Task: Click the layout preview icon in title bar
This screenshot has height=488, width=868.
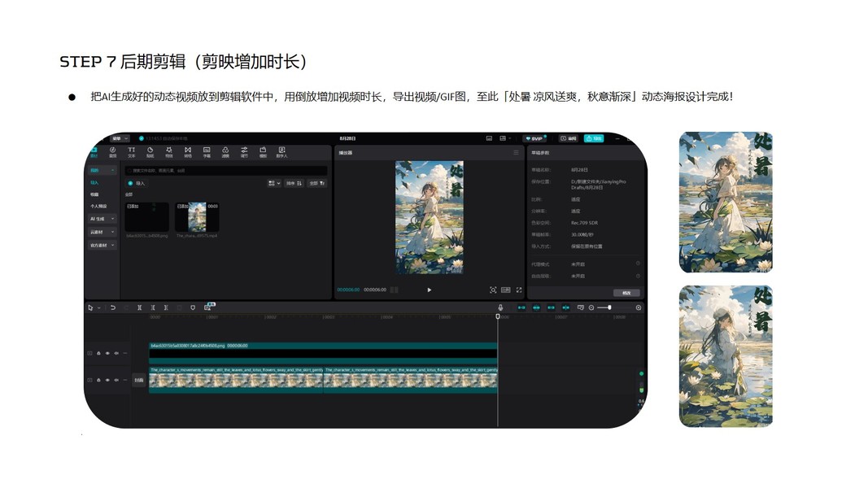Action: 489,138
